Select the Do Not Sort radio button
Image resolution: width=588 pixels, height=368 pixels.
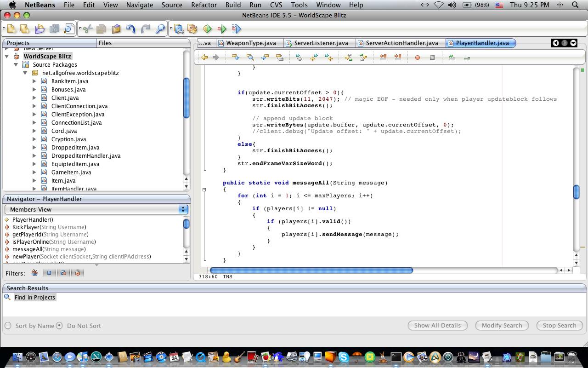(x=59, y=326)
